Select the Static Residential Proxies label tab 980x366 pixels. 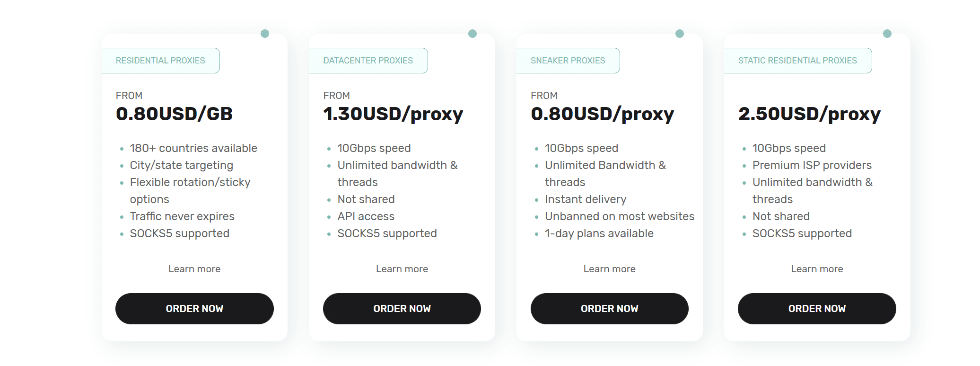[x=797, y=61]
